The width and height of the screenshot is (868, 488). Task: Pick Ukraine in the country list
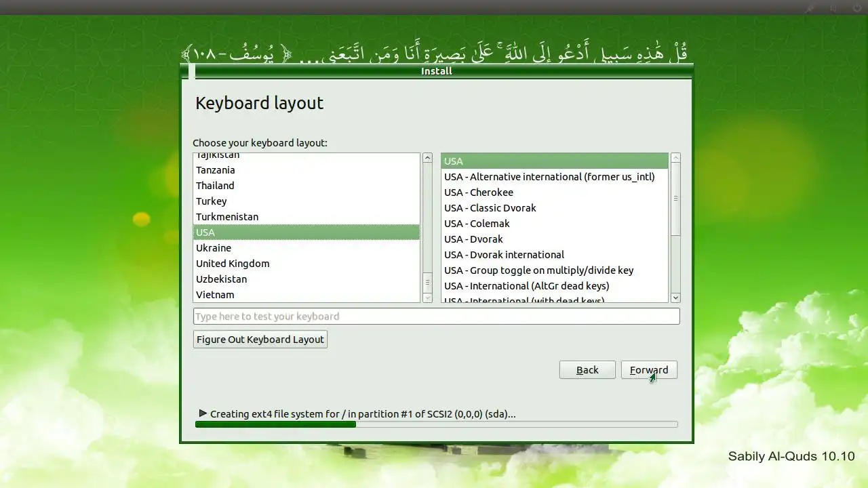(307, 248)
